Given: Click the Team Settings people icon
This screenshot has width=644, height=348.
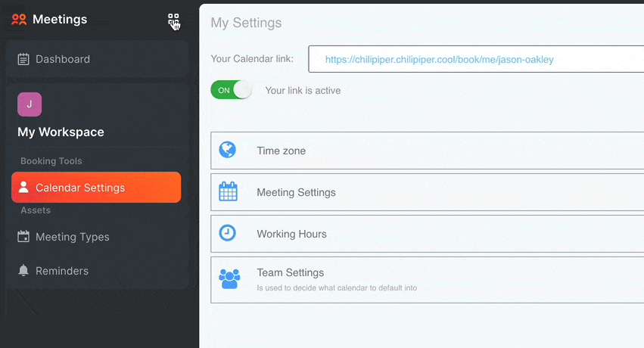Looking at the screenshot, I should [229, 278].
